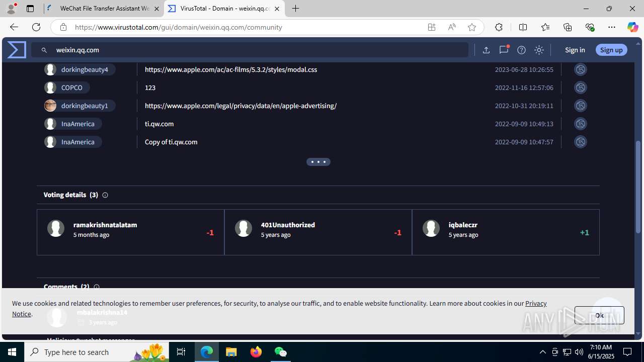Open the modal.css graph title
This screenshot has height=362, width=644.
tap(231, 69)
